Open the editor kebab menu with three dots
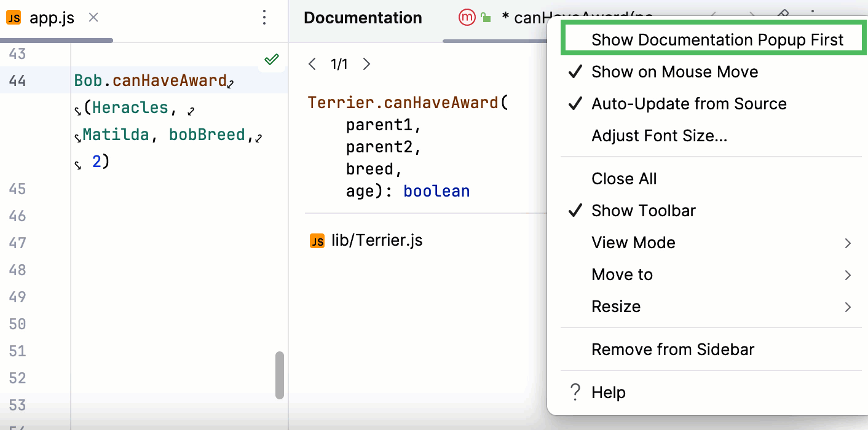The height and width of the screenshot is (430, 868). [264, 18]
